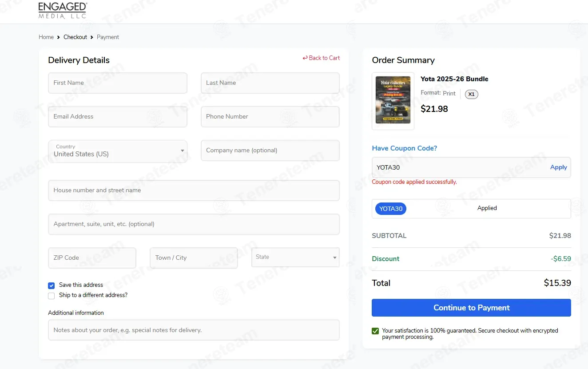The height and width of the screenshot is (369, 588).
Task: Go to the Checkout breadcrumb
Action: click(x=75, y=37)
